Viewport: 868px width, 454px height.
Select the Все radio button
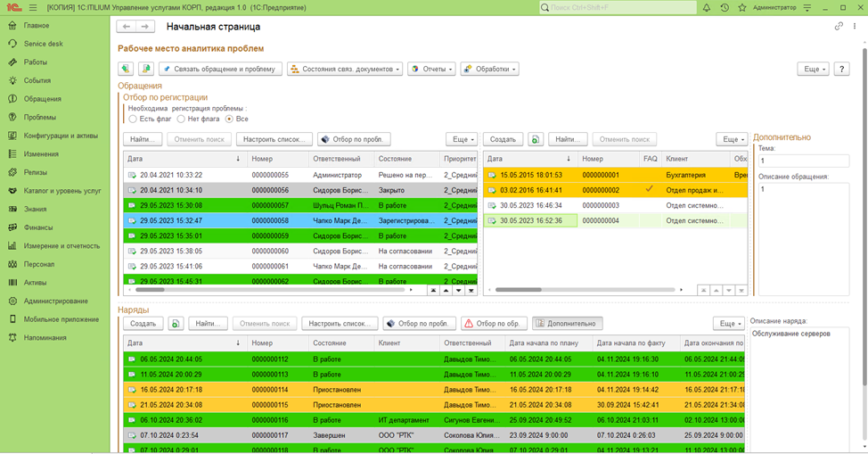click(x=229, y=120)
